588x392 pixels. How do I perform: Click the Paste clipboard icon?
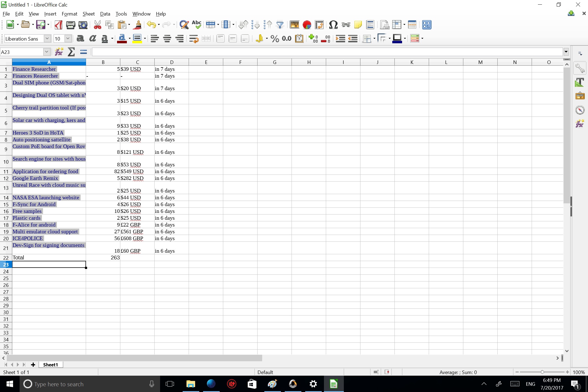[122, 25]
